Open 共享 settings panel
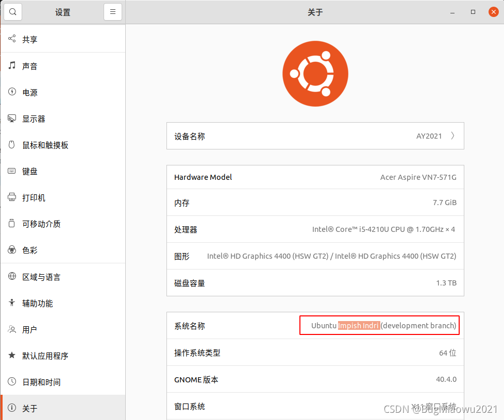 pos(63,39)
